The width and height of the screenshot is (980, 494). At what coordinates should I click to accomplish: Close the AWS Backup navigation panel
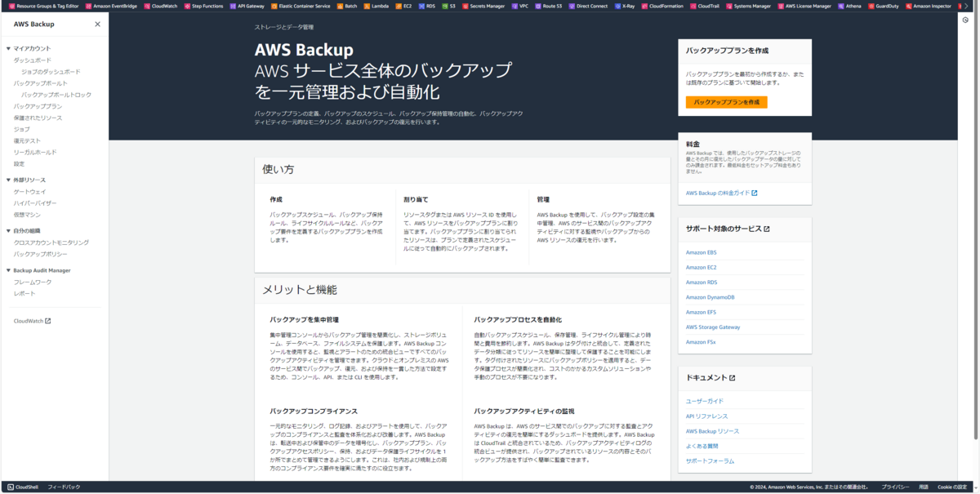(x=98, y=24)
